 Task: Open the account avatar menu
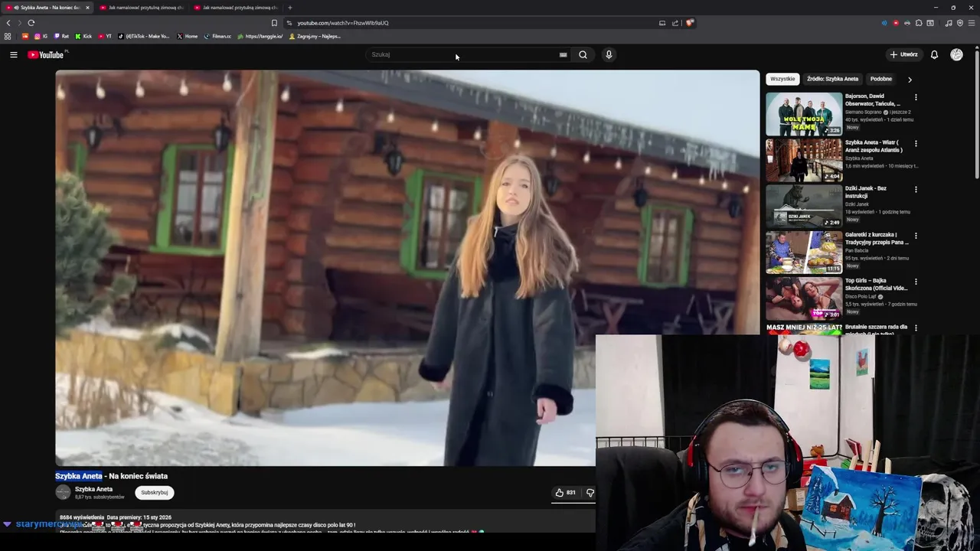click(956, 54)
